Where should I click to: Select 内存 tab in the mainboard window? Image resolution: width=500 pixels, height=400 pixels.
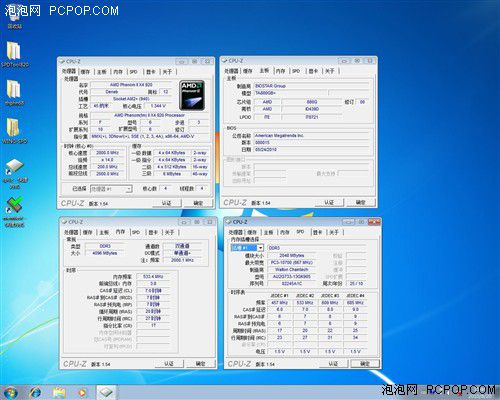click(281, 71)
